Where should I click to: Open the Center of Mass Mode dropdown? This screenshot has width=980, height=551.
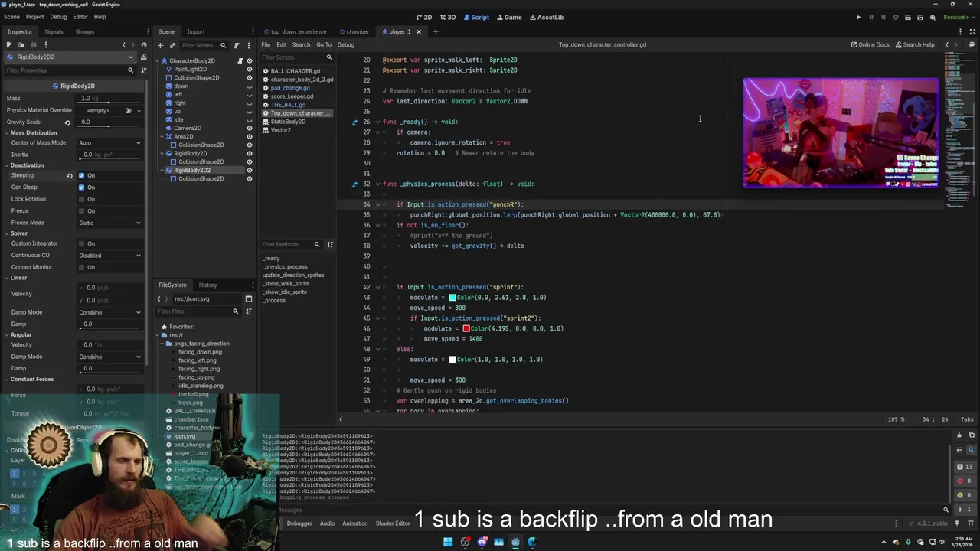tap(109, 143)
